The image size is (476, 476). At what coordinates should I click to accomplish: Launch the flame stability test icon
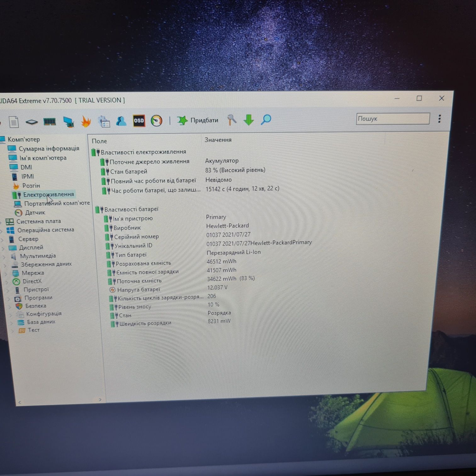point(86,121)
